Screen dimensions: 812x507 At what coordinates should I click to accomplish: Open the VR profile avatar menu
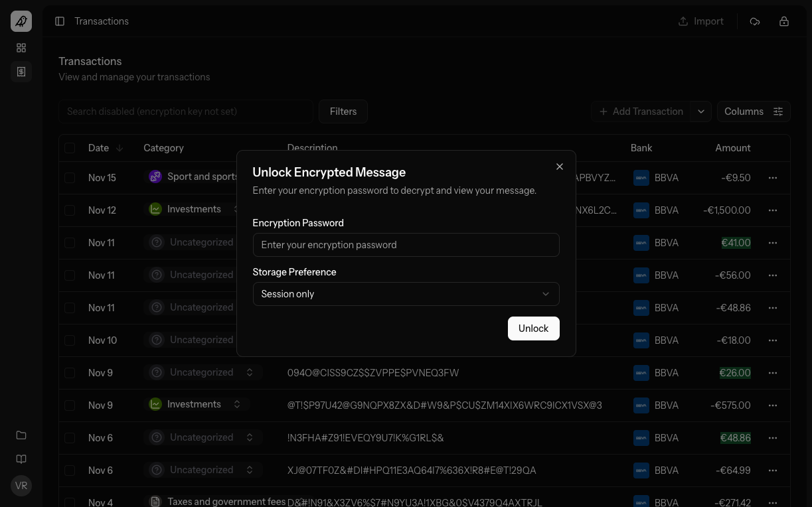(21, 485)
